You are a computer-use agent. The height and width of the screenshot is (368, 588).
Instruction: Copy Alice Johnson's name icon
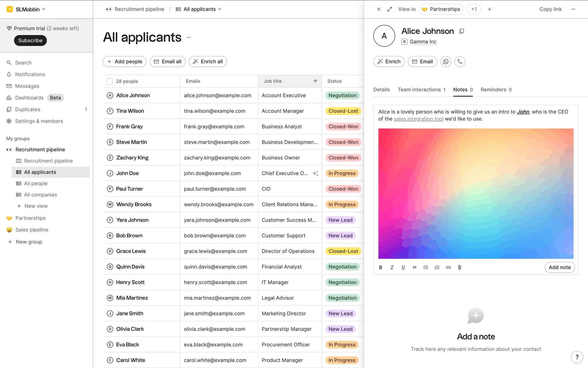462,31
